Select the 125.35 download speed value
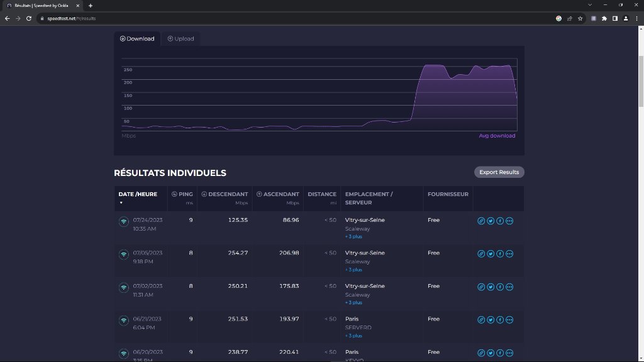644x362 pixels. [238, 220]
